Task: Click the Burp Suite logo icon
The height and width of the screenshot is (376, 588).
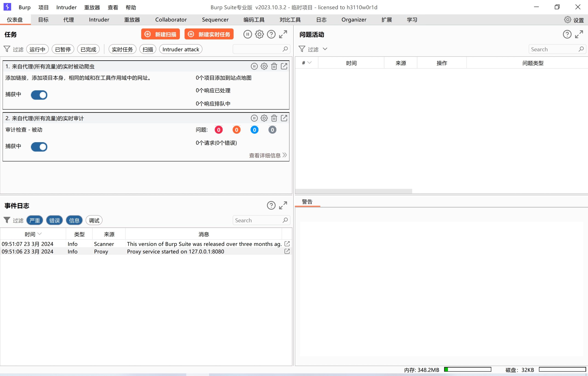Action: pos(7,7)
